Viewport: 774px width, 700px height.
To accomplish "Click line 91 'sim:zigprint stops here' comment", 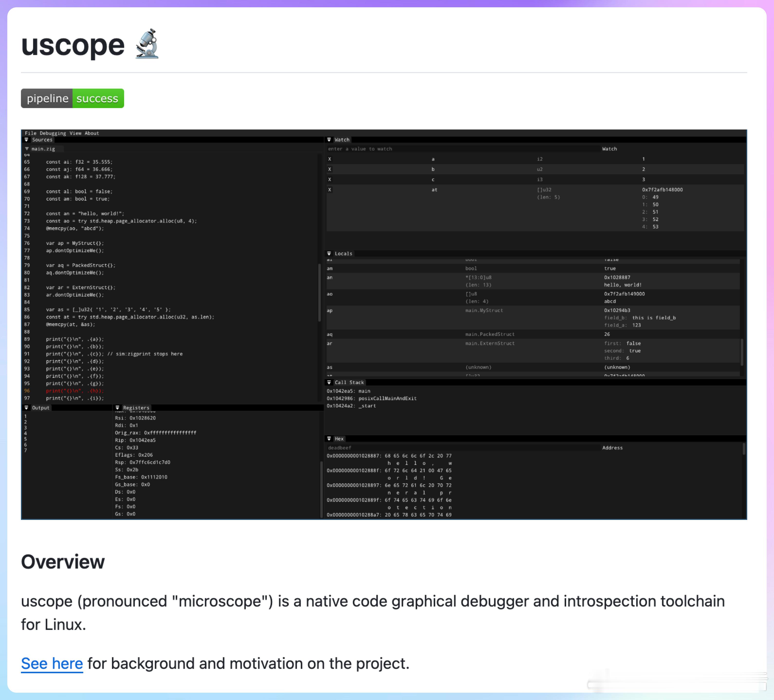I will pos(145,354).
